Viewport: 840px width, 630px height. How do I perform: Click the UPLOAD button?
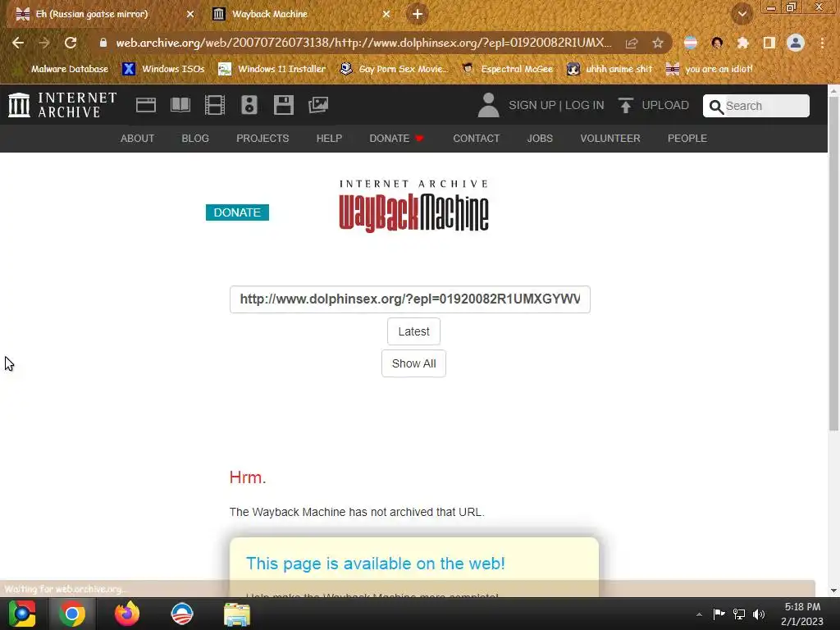[653, 105]
